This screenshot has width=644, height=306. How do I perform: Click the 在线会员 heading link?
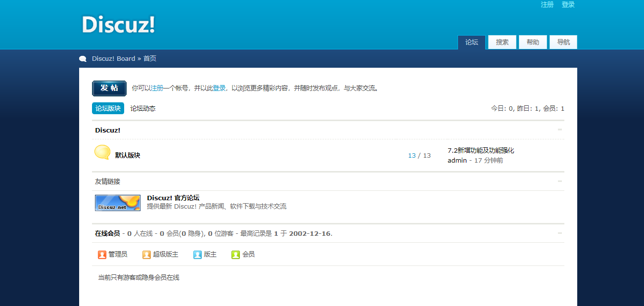[107, 233]
